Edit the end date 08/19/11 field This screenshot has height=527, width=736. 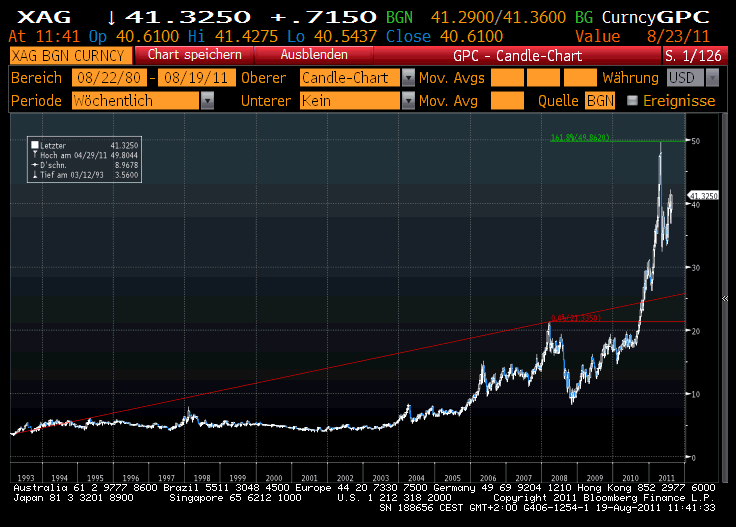(x=197, y=78)
